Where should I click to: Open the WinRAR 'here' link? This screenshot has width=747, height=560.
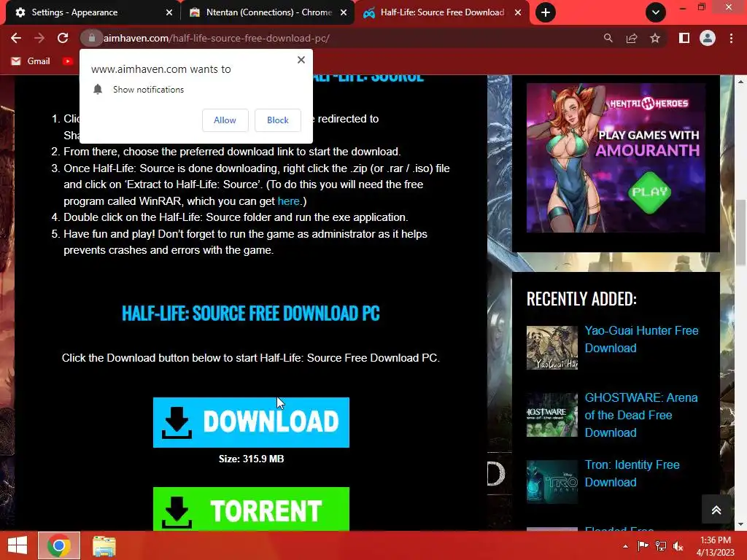point(288,201)
